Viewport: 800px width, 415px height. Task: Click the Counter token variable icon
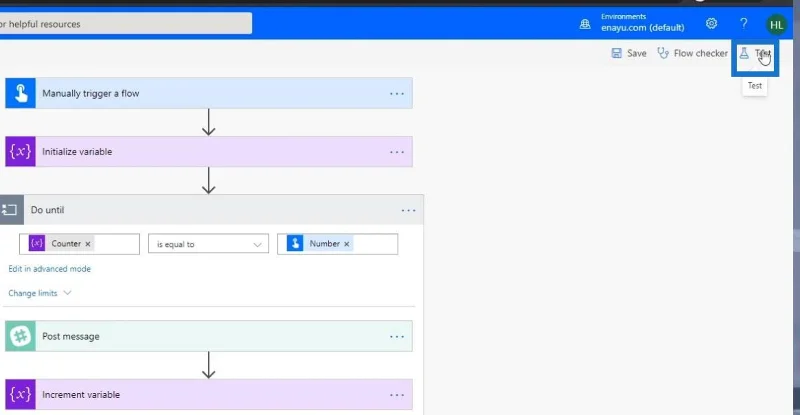[37, 243]
